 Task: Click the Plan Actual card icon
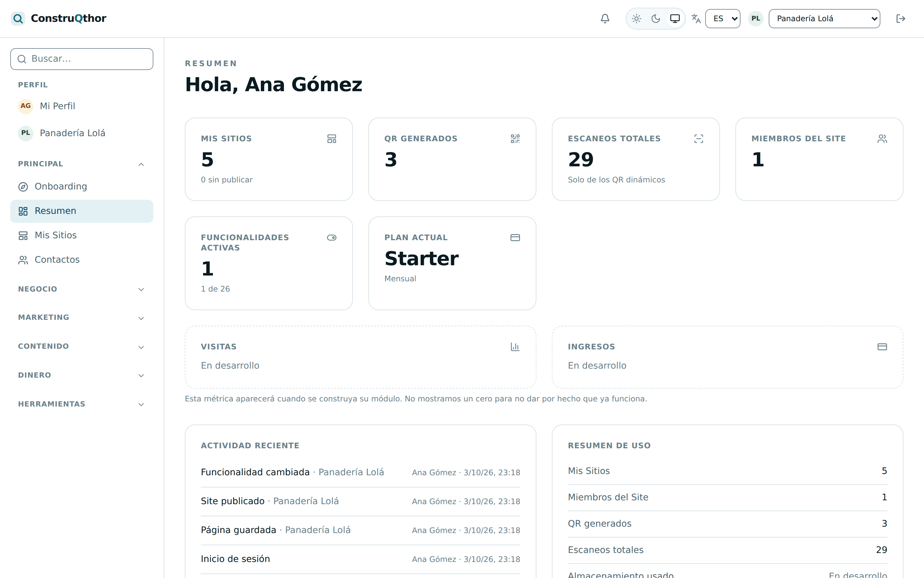[515, 238]
